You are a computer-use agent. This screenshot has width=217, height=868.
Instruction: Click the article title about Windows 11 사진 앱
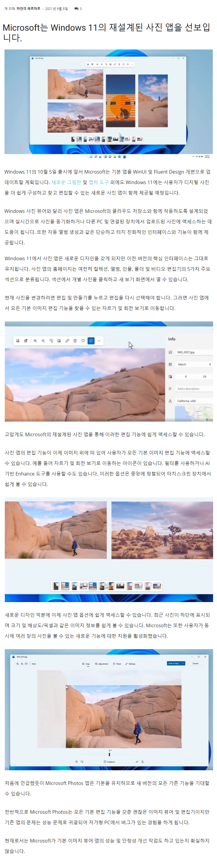(x=106, y=32)
